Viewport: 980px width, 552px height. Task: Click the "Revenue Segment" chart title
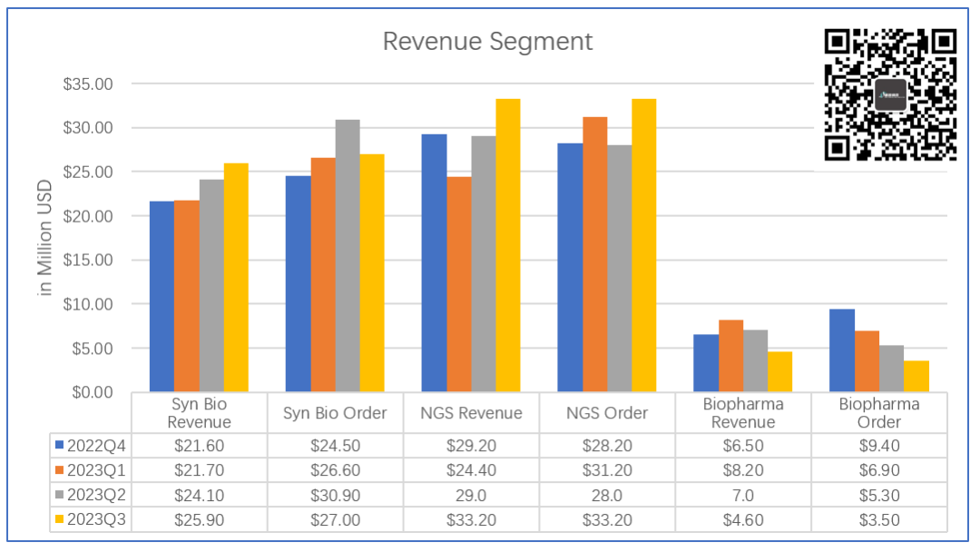(x=487, y=42)
